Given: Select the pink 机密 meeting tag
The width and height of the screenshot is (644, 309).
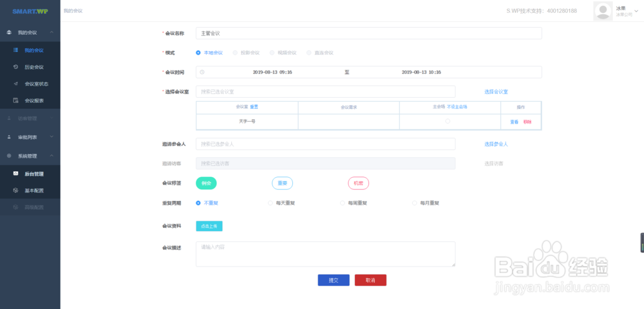Looking at the screenshot, I should 359,183.
